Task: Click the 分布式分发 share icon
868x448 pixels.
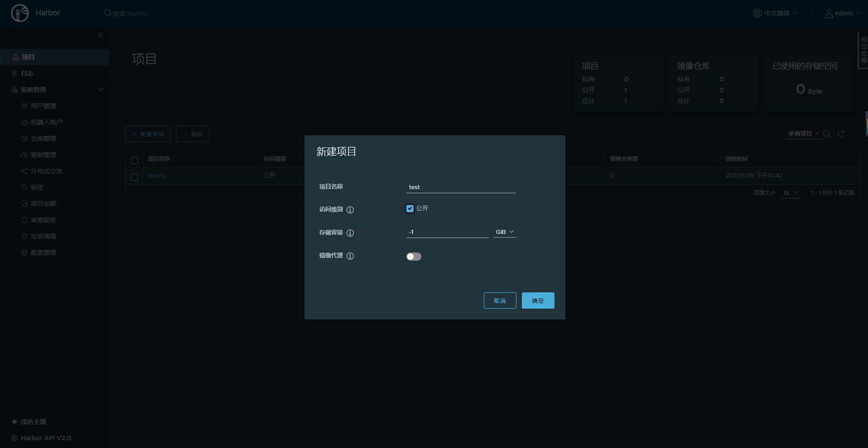Action: (24, 171)
